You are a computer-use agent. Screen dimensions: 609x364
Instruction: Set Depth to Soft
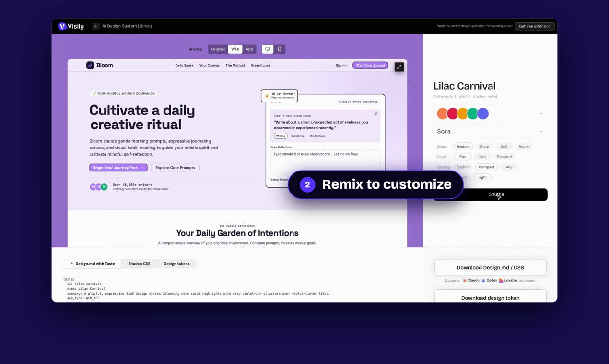pyautogui.click(x=482, y=157)
